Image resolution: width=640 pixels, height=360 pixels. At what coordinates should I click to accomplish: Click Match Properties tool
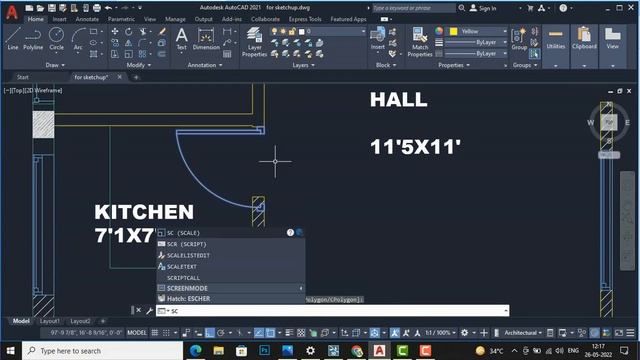(420, 42)
